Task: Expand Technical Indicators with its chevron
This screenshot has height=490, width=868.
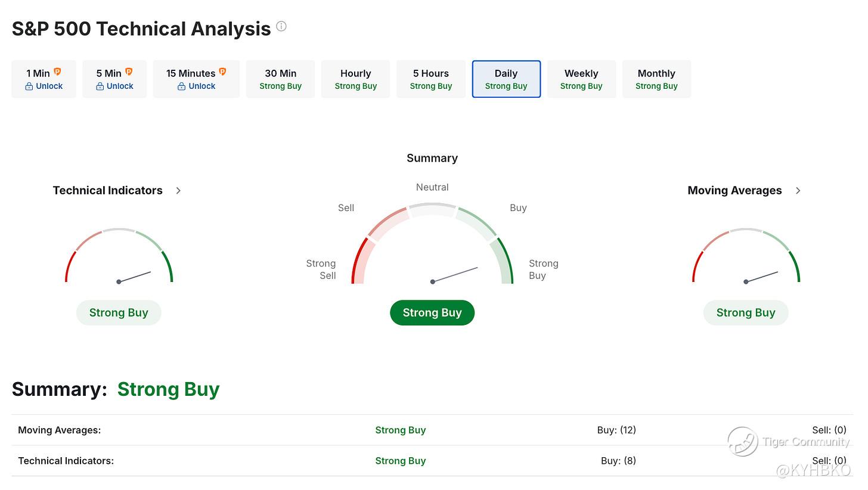Action: click(178, 191)
